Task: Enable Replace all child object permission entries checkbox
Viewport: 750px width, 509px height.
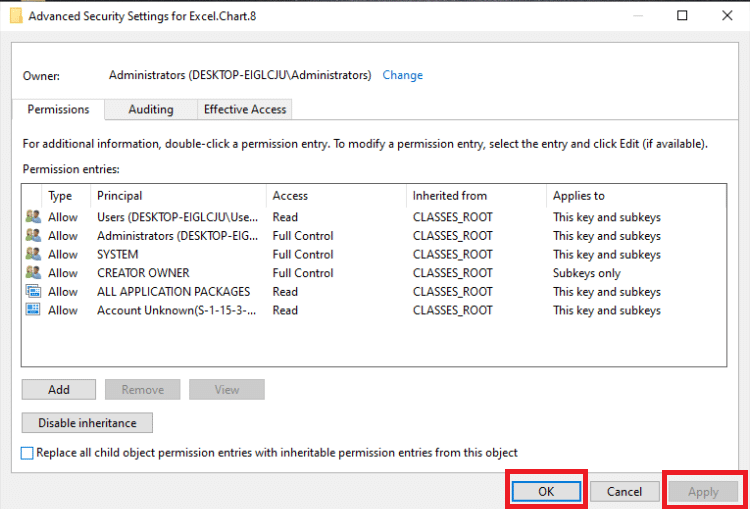Action: (x=27, y=453)
